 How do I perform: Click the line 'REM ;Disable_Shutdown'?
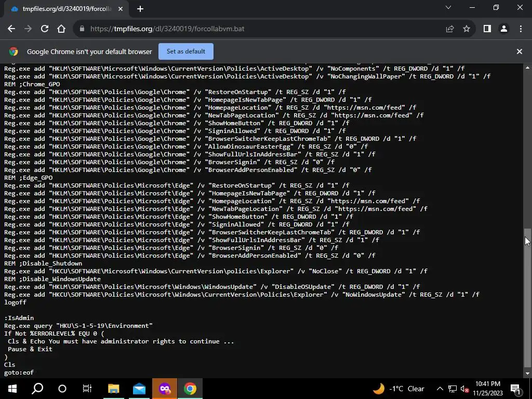[43, 263]
